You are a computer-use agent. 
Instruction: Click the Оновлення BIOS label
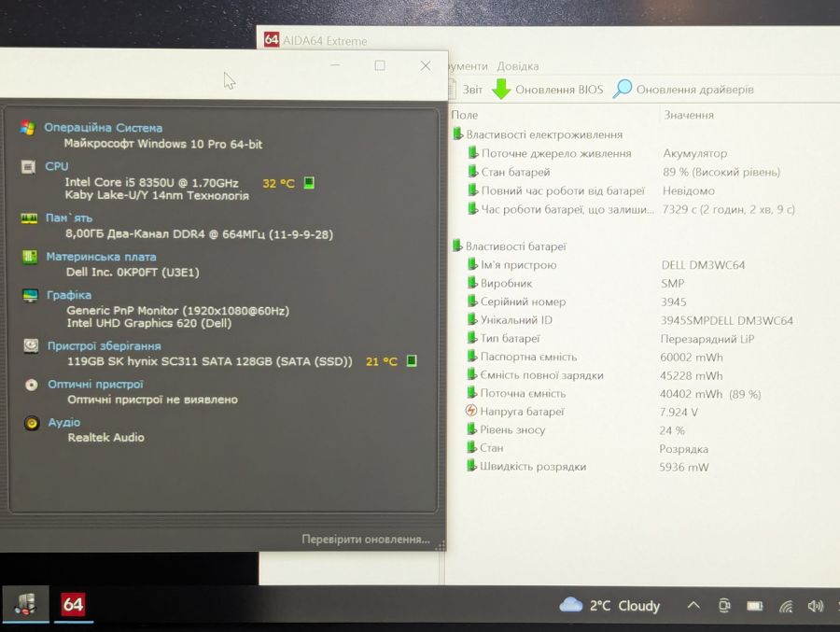tap(559, 90)
